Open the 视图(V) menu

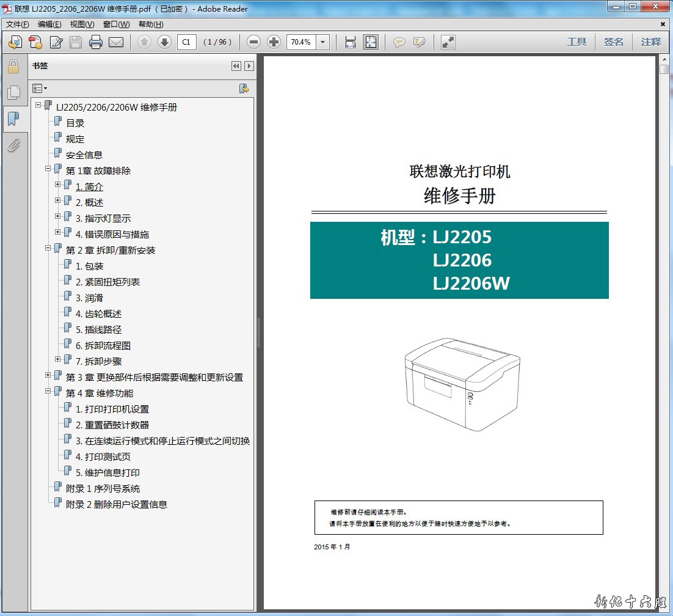[x=82, y=24]
